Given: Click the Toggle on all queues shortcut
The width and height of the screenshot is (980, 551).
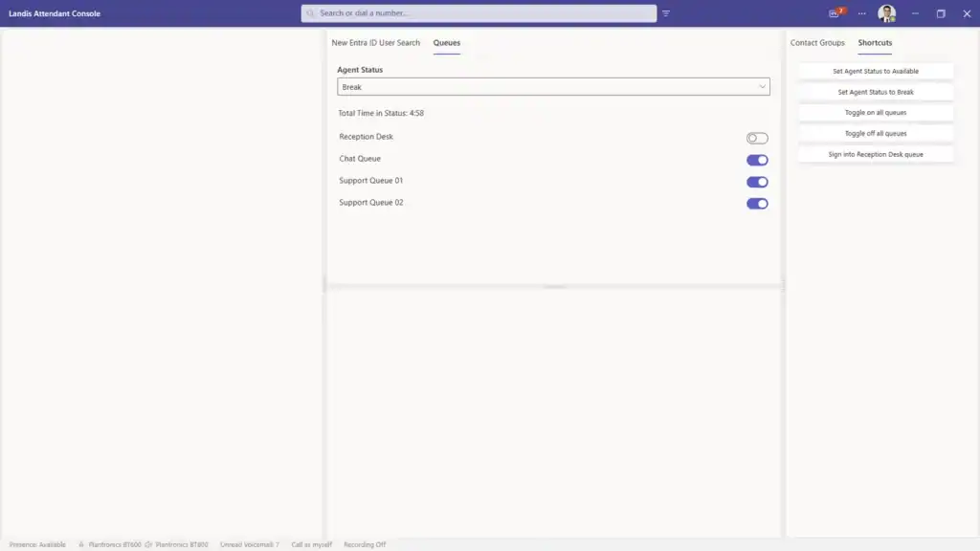Looking at the screenshot, I should point(875,112).
